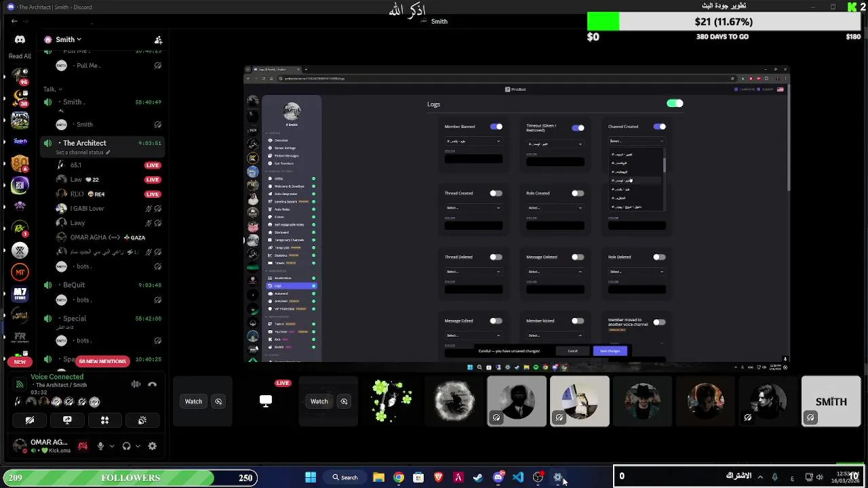The width and height of the screenshot is (868, 488).
Task: Toggle deafen headphones icon
Action: (x=126, y=446)
